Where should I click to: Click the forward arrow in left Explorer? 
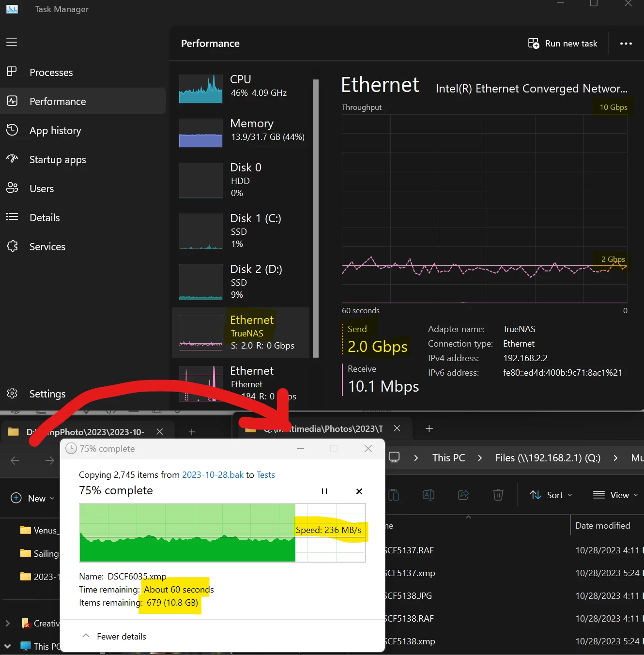pyautogui.click(x=49, y=460)
